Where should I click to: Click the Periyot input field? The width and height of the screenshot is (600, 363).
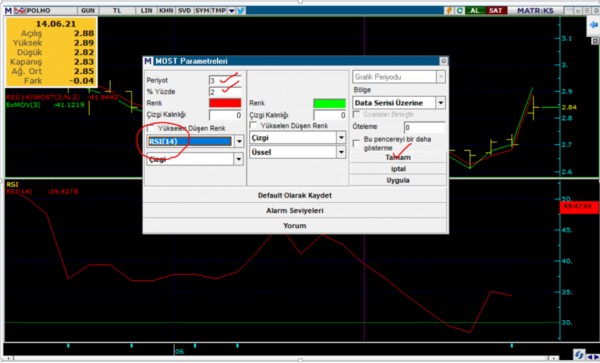coord(225,80)
